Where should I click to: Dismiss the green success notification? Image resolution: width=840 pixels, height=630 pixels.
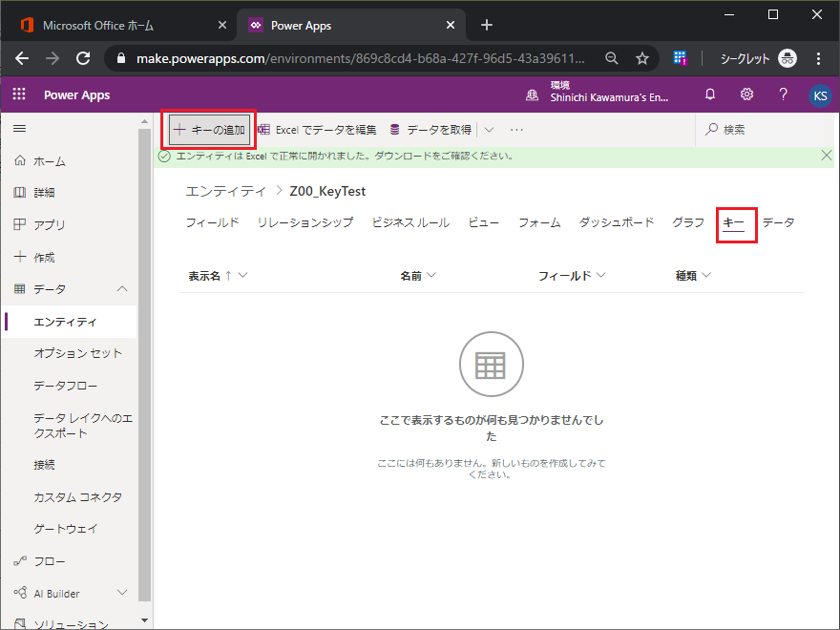[826, 156]
